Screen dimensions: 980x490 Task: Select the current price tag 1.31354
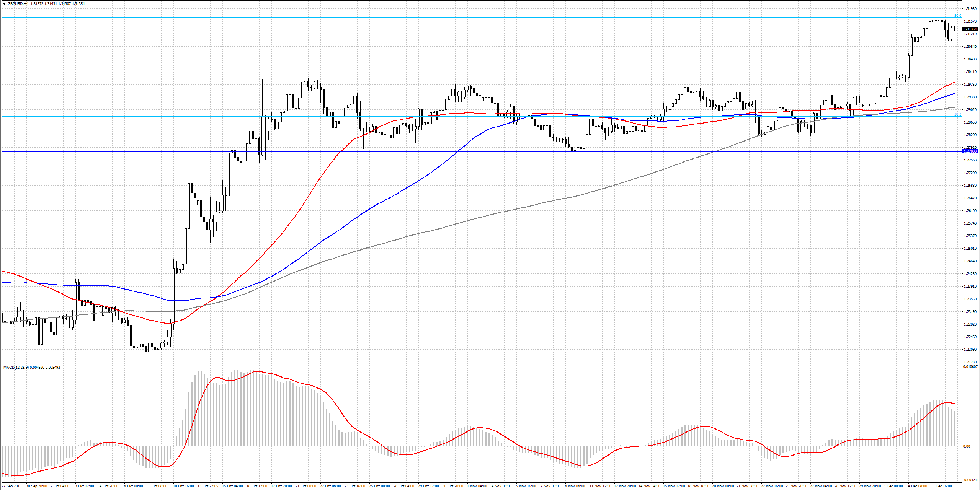(x=970, y=29)
